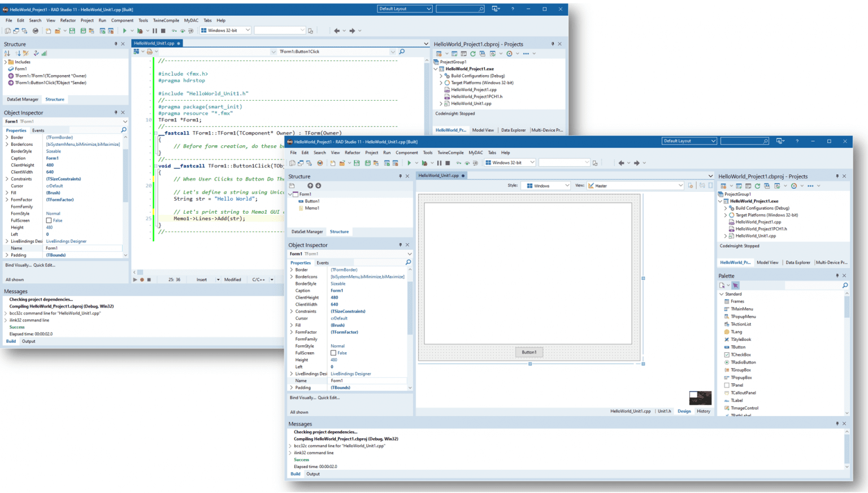Click the front window title bar search field
This screenshot has width=868, height=493.
coord(744,141)
